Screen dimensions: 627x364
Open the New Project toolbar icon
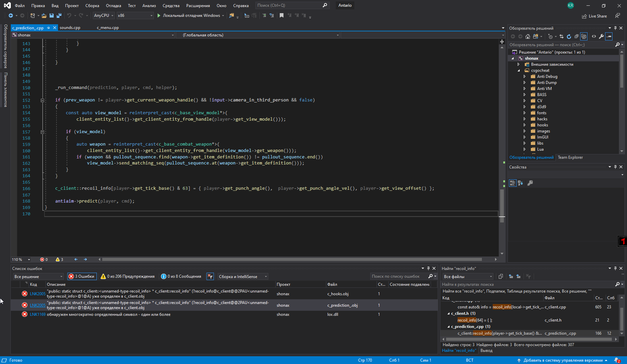32,16
